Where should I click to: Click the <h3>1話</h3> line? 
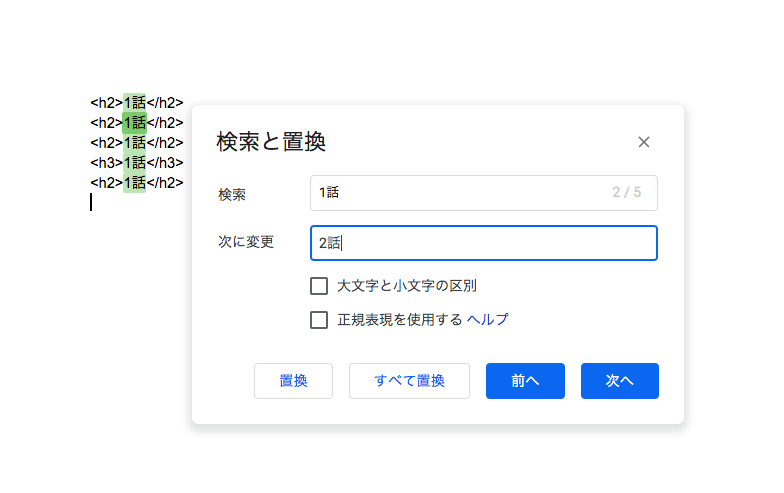(x=136, y=163)
